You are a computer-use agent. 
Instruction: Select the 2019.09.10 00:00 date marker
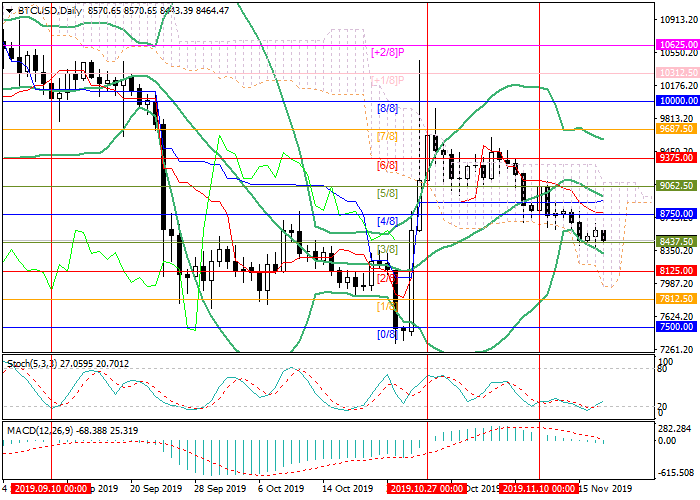[51, 488]
